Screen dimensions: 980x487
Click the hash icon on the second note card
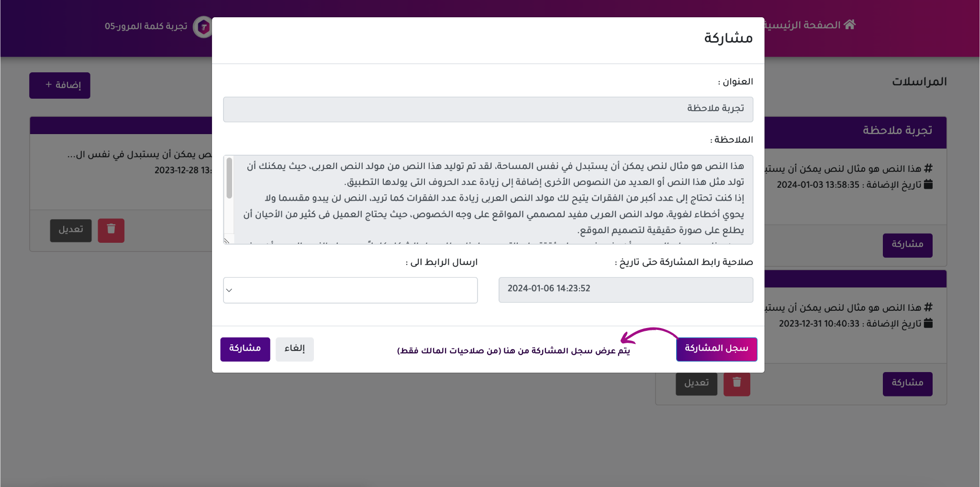click(x=928, y=307)
